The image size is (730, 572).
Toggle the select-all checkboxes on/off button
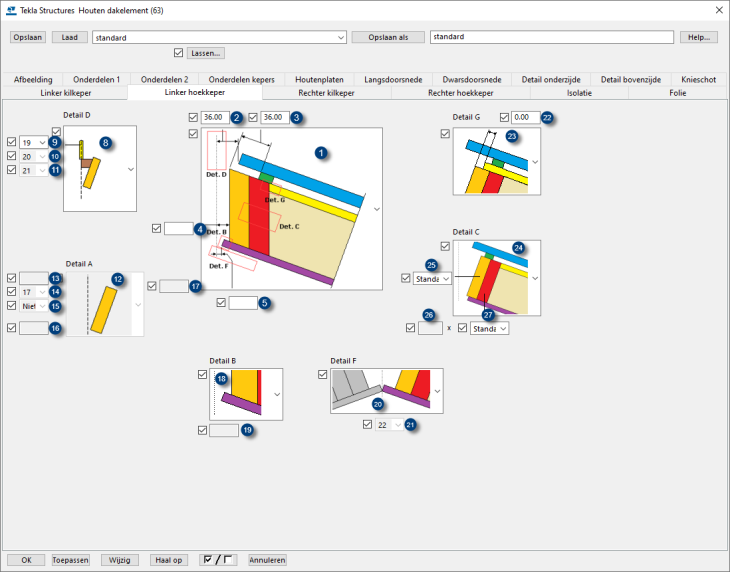click(x=218, y=560)
